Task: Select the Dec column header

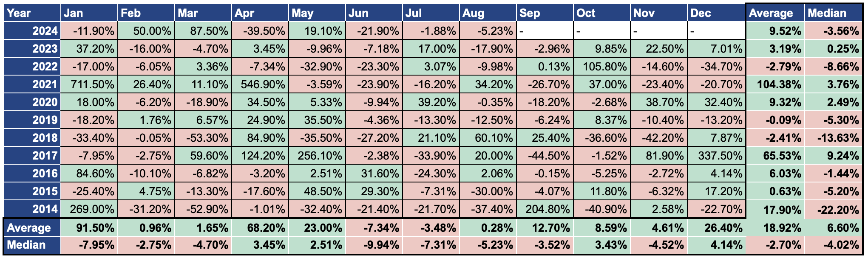Action: tap(716, 13)
